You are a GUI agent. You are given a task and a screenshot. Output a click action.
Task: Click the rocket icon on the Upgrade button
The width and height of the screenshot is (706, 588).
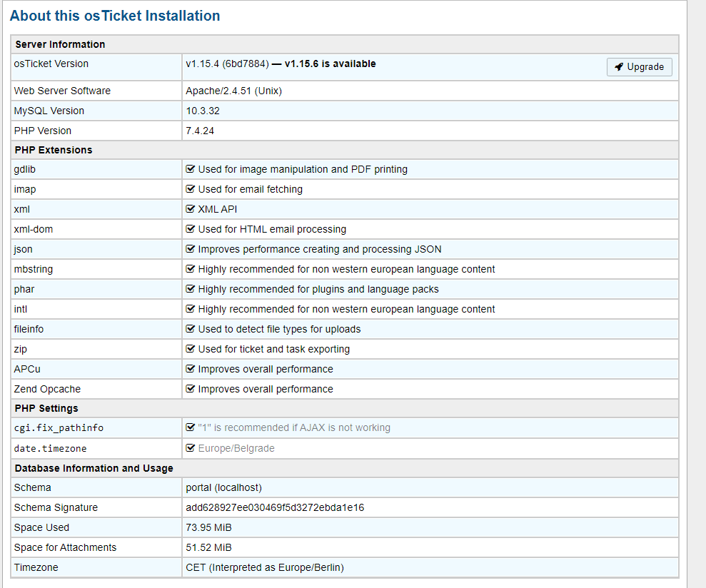(619, 67)
